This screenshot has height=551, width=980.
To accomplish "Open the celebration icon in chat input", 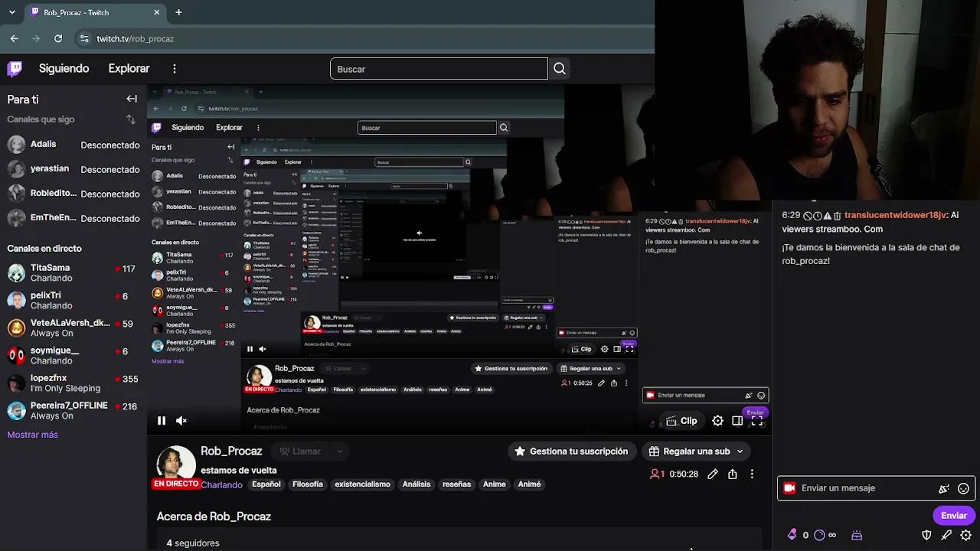I will [944, 488].
